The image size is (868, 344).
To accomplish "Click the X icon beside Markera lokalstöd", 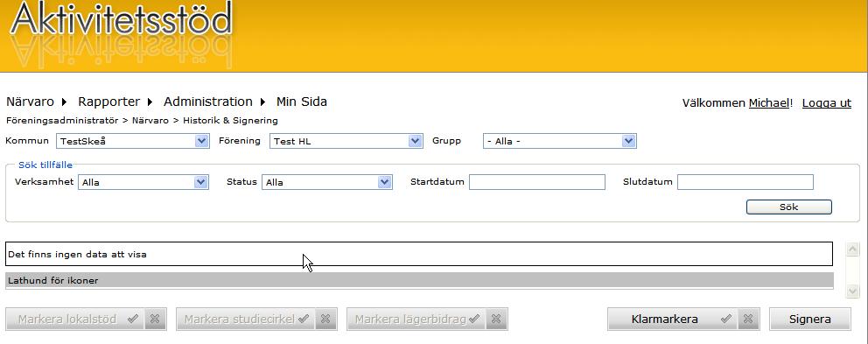I will coord(155,319).
